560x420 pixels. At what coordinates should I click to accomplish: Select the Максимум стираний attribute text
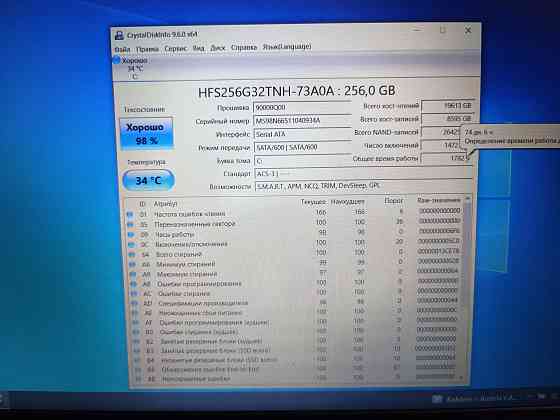[x=187, y=274]
